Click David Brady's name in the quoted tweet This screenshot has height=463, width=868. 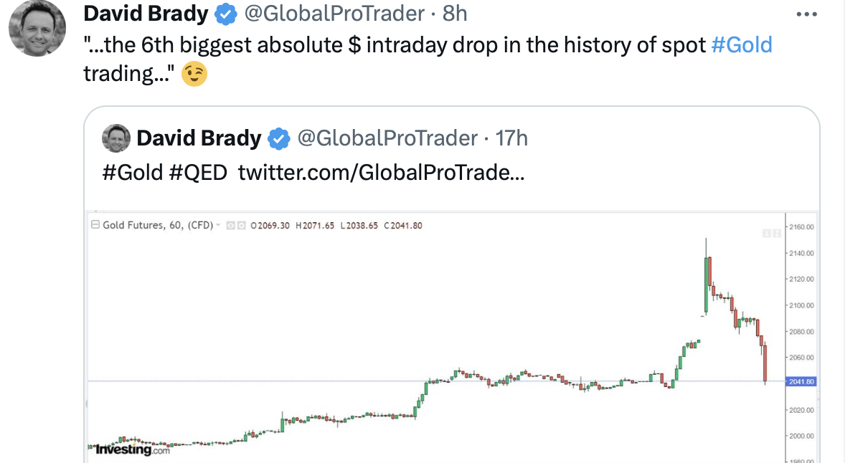[x=199, y=138]
